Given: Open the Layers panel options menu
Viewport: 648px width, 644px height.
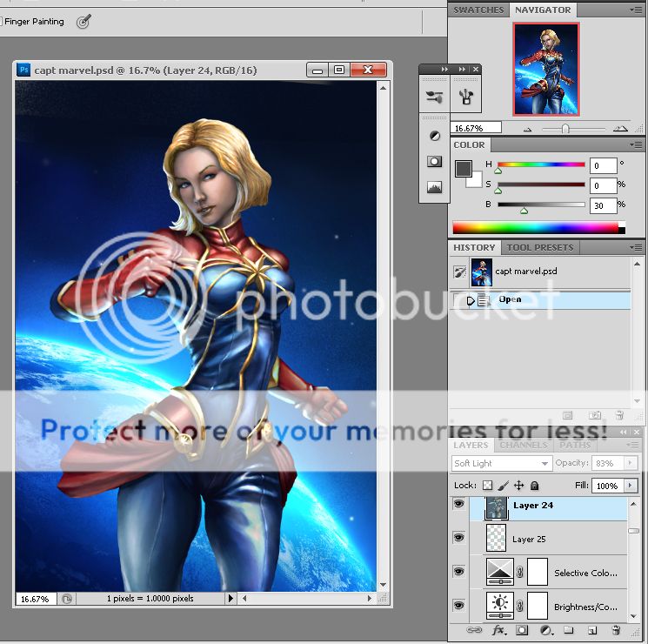Looking at the screenshot, I should [x=632, y=445].
